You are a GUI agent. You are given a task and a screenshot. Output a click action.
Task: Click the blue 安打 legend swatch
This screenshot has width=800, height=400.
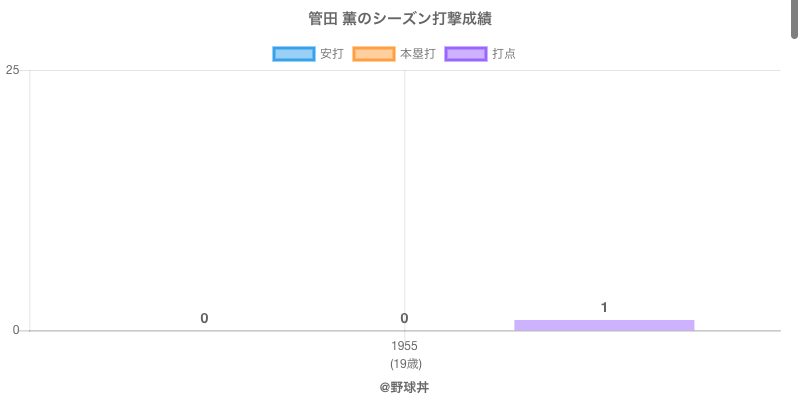point(293,54)
